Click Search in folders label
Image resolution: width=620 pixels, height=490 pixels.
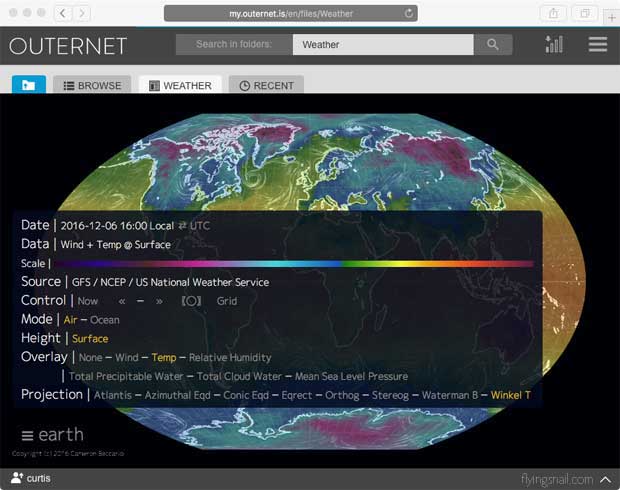pyautogui.click(x=234, y=44)
